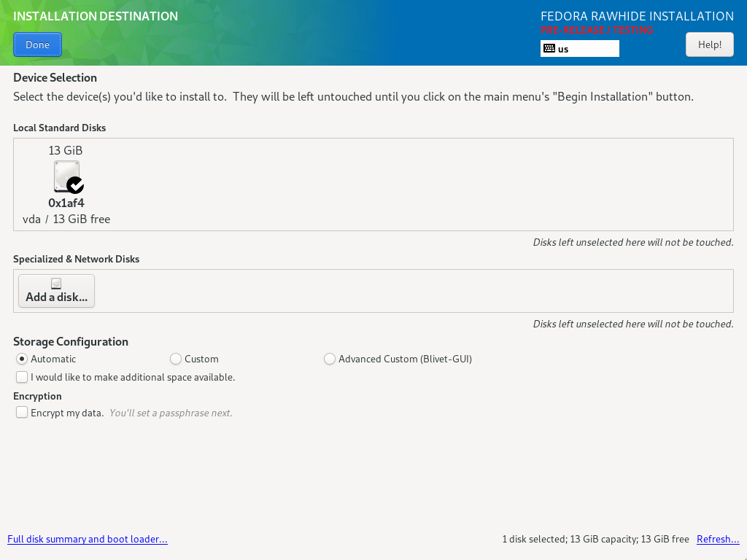Click the 'Encryption' heading

pyautogui.click(x=38, y=396)
